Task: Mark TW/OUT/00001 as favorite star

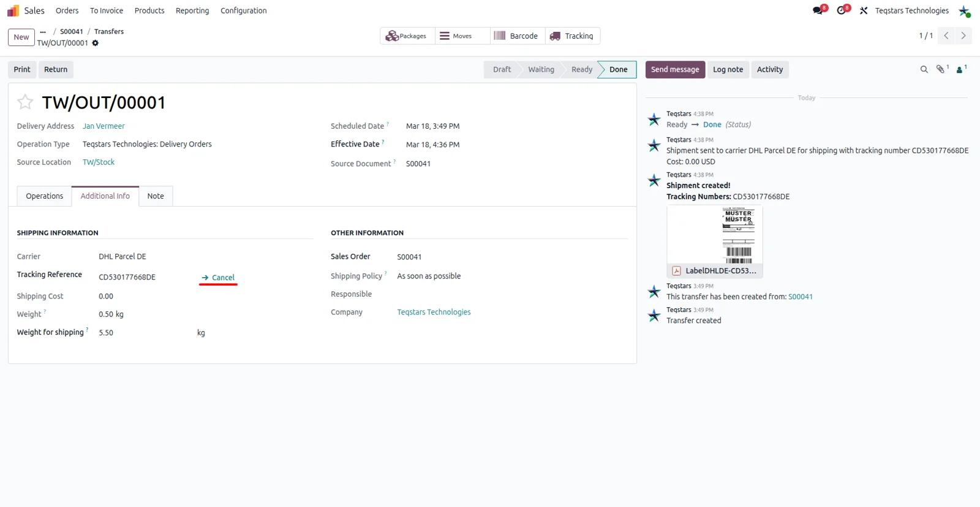Action: tap(25, 102)
